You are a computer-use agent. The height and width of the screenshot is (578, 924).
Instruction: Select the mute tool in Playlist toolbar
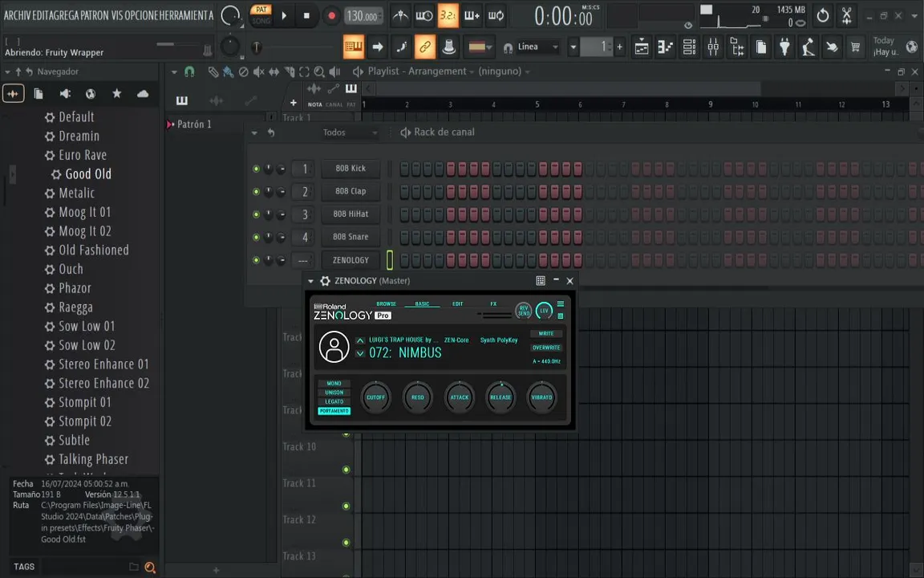point(259,72)
